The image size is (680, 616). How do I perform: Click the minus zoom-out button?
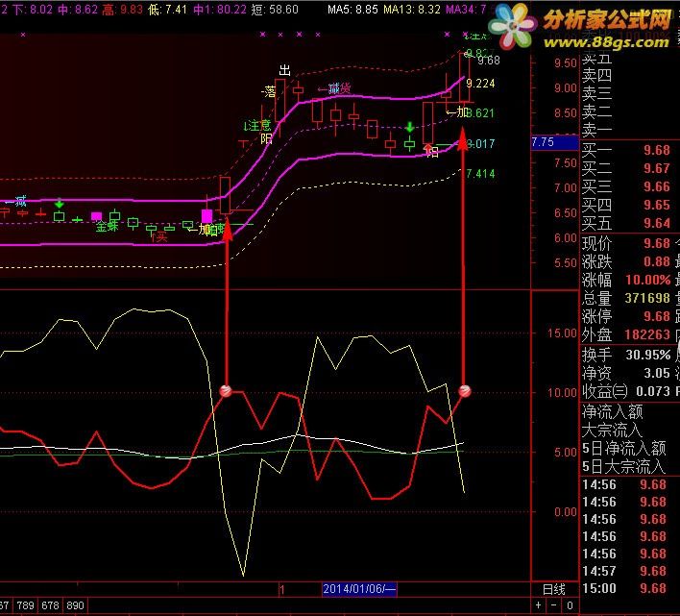click(554, 605)
